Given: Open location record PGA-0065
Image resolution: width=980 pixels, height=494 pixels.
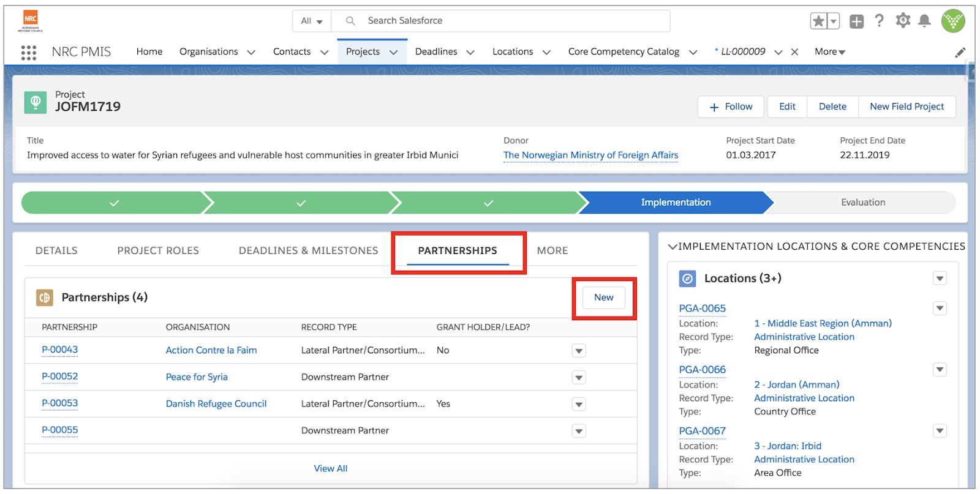Looking at the screenshot, I should [x=703, y=309].
